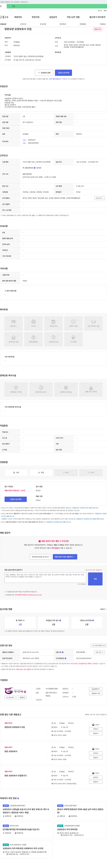This screenshot has width=107, height=868.
Task: Open the 출산휴가·육아휴직 menu
Action: pyautogui.click(x=98, y=17)
